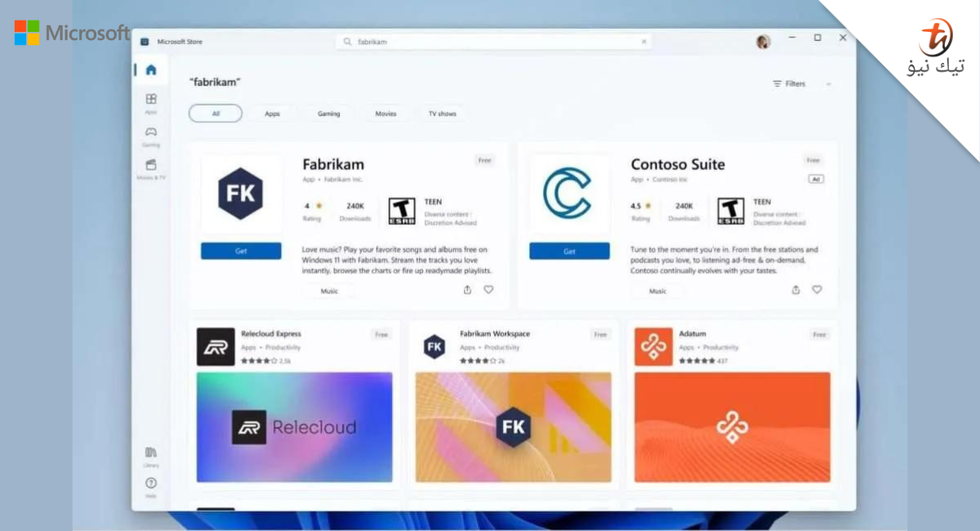This screenshot has width=980, height=531.
Task: Open your Library from the sidebar
Action: [x=150, y=455]
